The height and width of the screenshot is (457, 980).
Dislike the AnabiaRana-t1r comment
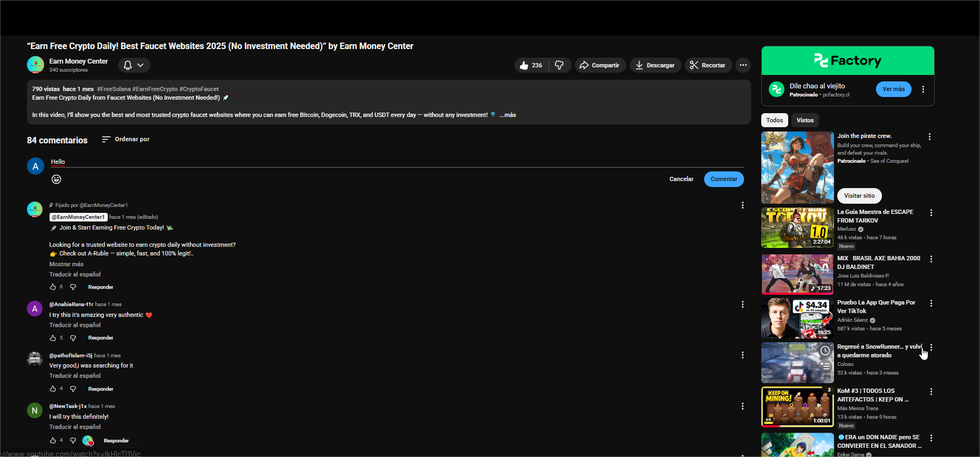(73, 338)
